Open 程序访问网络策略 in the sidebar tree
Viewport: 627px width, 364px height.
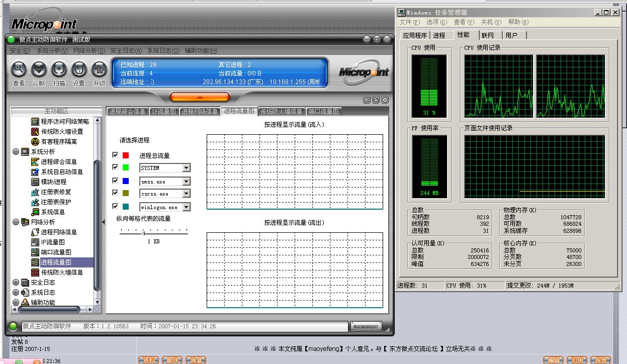pyautogui.click(x=65, y=121)
